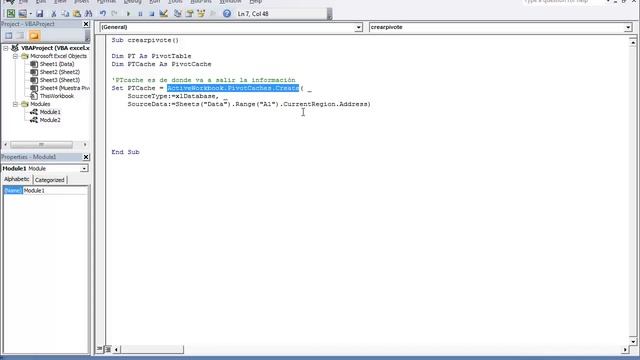The image size is (640, 360).
Task: Click the 'End Sub' code line
Action: pos(125,152)
